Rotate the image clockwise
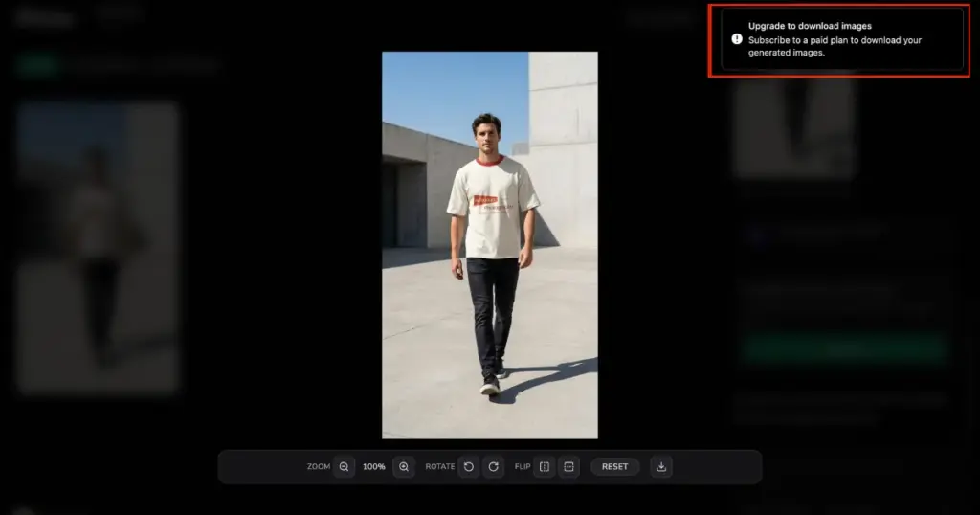 pyautogui.click(x=493, y=467)
